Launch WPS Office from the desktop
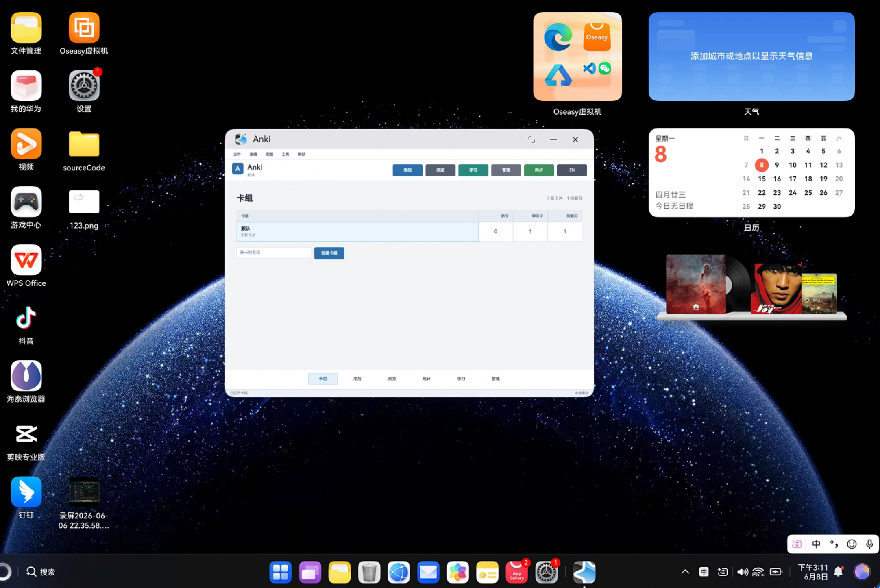Image resolution: width=880 pixels, height=588 pixels. pyautogui.click(x=26, y=260)
